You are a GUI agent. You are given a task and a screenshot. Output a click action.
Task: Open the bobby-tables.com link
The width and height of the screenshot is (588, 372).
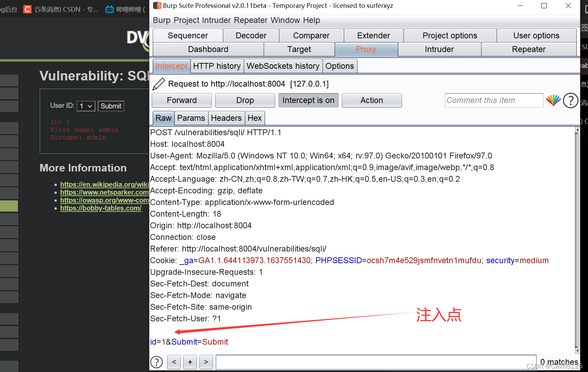(x=101, y=208)
